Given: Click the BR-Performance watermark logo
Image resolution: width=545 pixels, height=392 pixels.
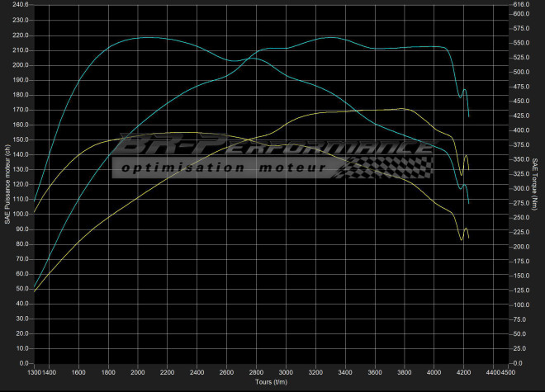Looking at the screenshot, I should [x=272, y=148].
